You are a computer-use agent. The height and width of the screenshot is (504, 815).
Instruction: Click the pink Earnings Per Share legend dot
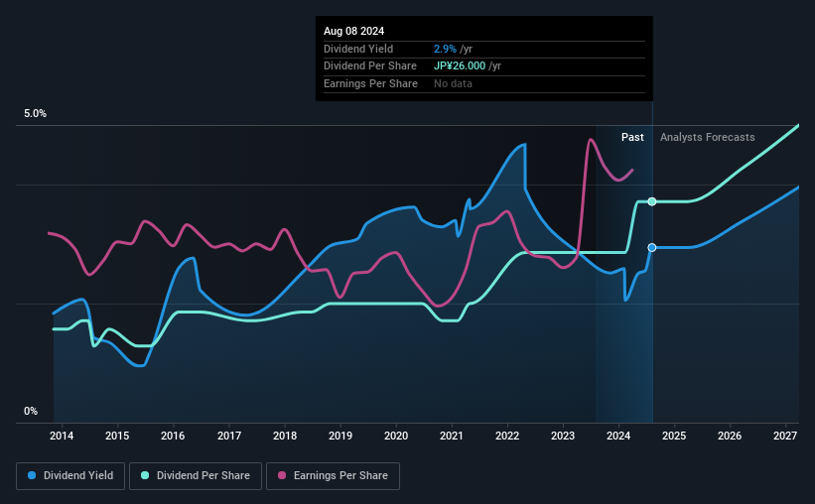click(x=282, y=475)
